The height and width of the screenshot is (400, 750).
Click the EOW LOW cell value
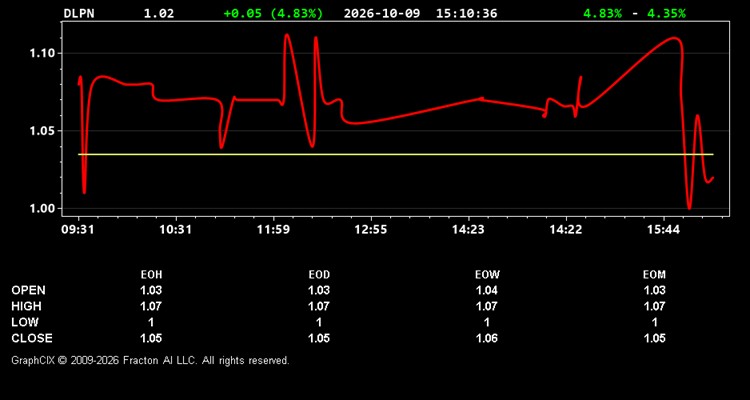point(487,322)
